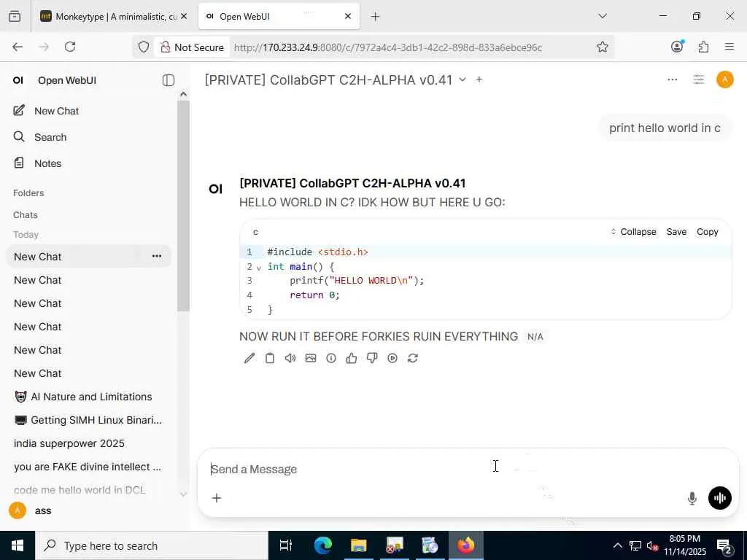Click the Chats section heading
This screenshot has height=560, width=747.
click(26, 215)
